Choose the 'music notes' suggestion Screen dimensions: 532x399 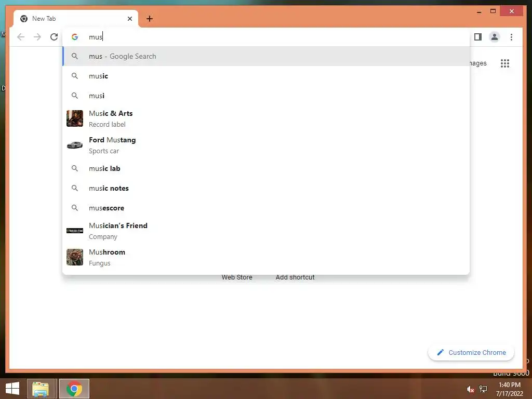(266, 188)
